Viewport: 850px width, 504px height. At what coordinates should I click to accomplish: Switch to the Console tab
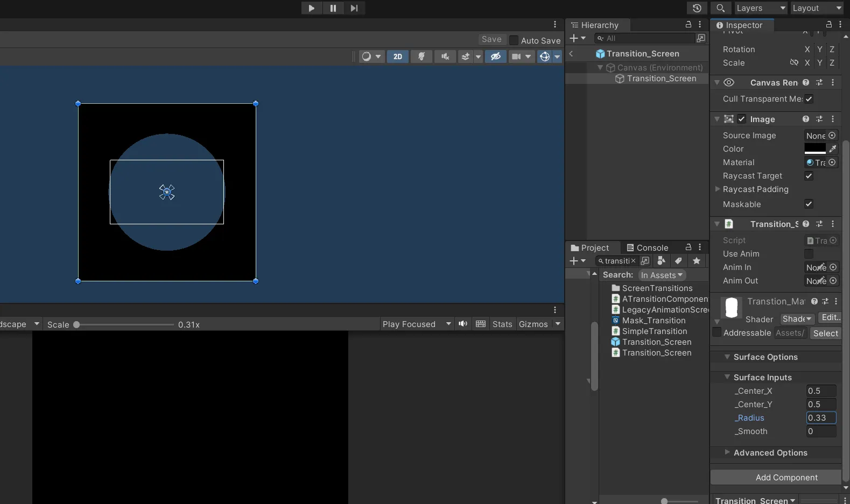pyautogui.click(x=647, y=247)
